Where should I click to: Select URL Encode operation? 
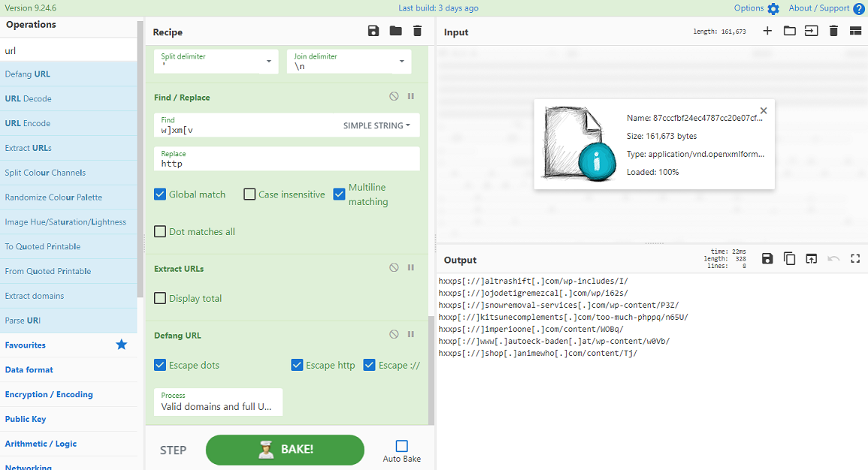click(x=68, y=123)
